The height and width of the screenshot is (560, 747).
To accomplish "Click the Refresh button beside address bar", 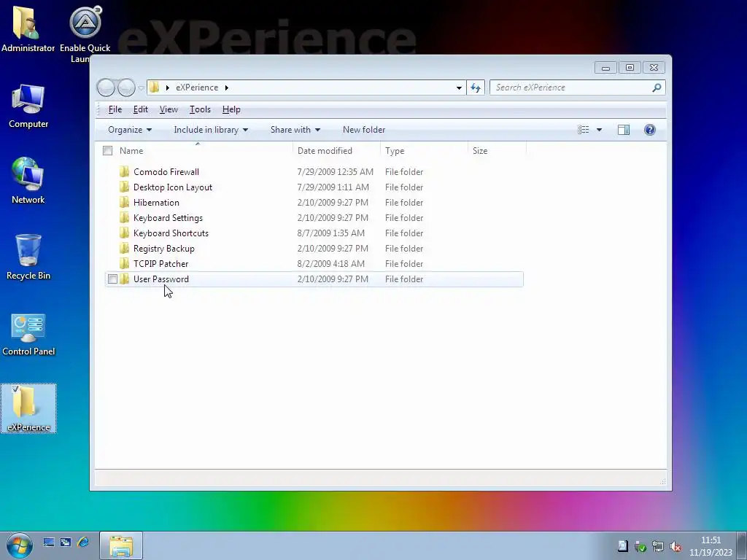I will (476, 87).
